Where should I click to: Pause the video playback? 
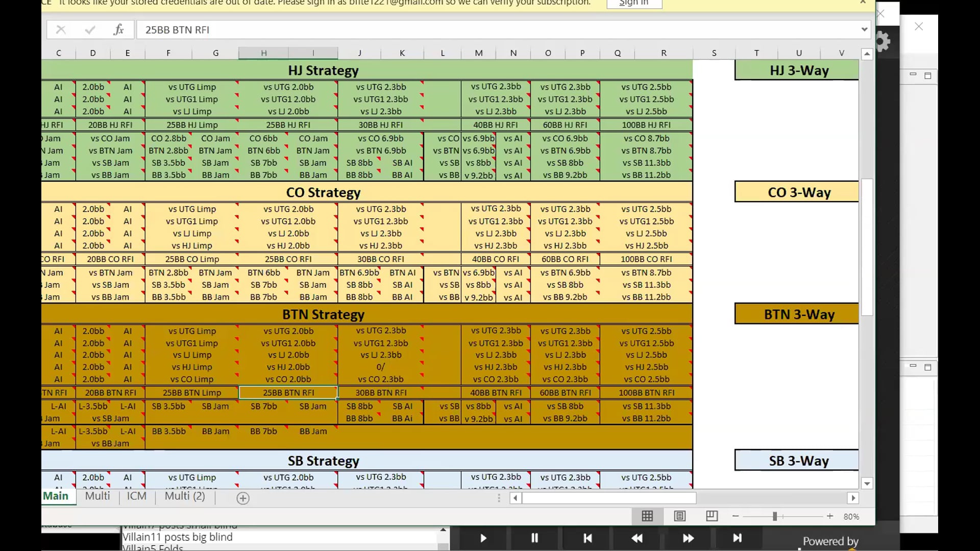[x=534, y=538]
